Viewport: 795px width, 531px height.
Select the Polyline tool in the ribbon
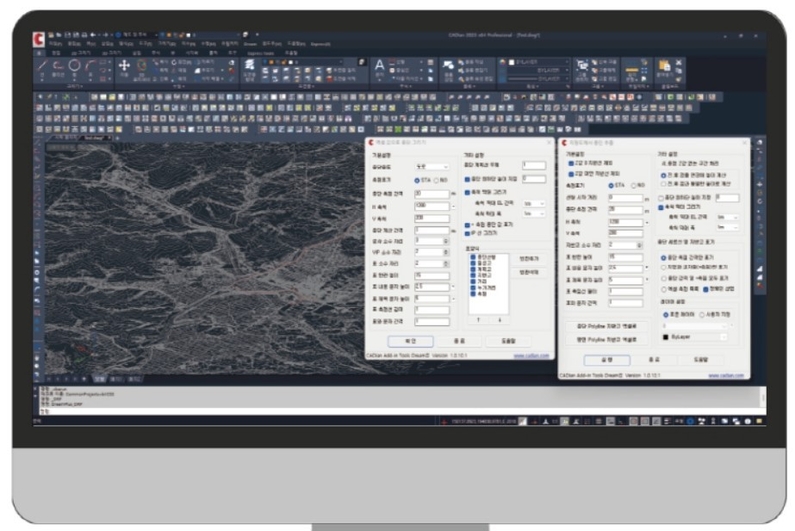(58, 66)
